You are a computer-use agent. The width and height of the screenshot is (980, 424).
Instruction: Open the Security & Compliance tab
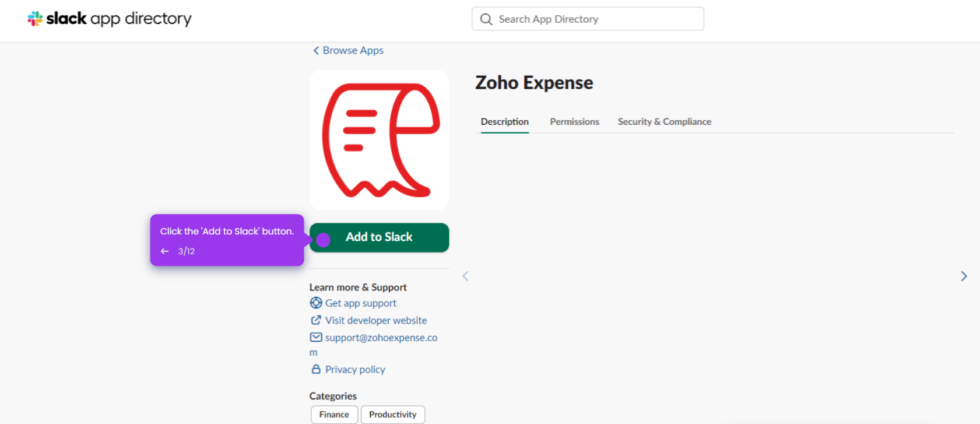(665, 122)
